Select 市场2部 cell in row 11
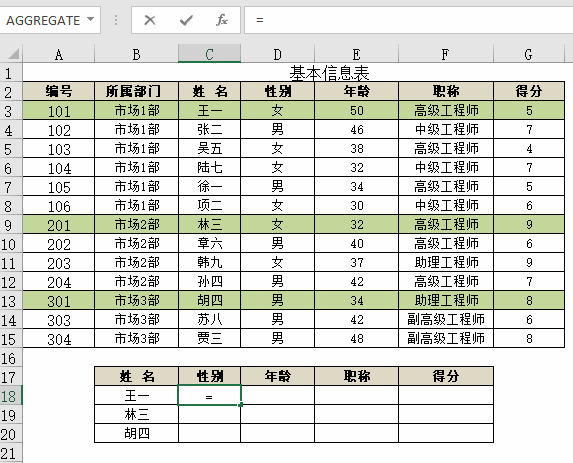Viewport: 573px width, 463px height. [136, 262]
